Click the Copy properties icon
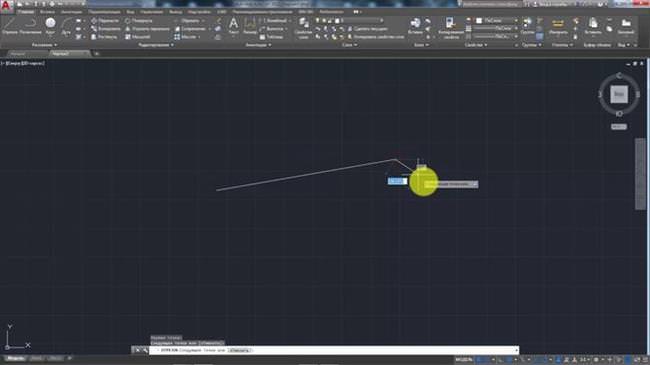Image resolution: width=650 pixels, height=365 pixels. (x=451, y=27)
